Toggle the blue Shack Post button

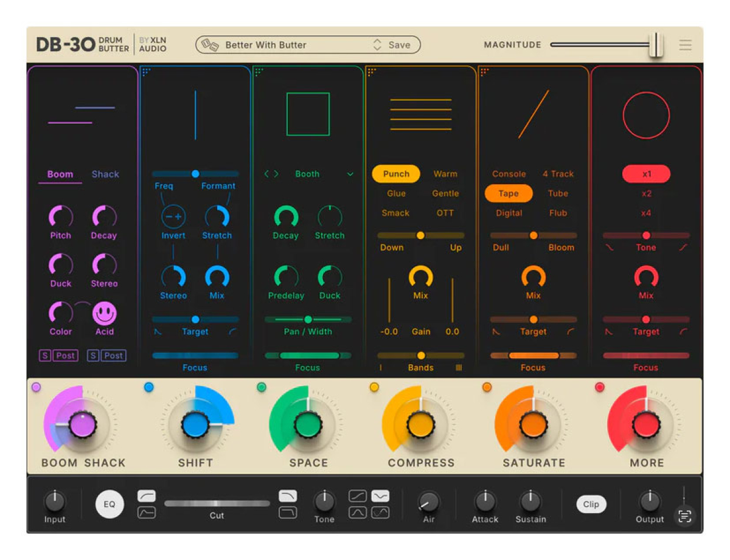coord(113,356)
